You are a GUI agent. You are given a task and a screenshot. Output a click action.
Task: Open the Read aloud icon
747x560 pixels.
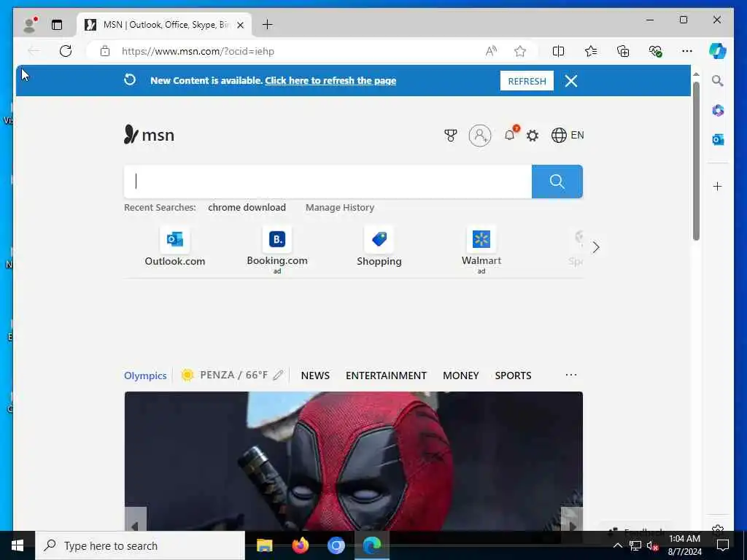pos(491,51)
